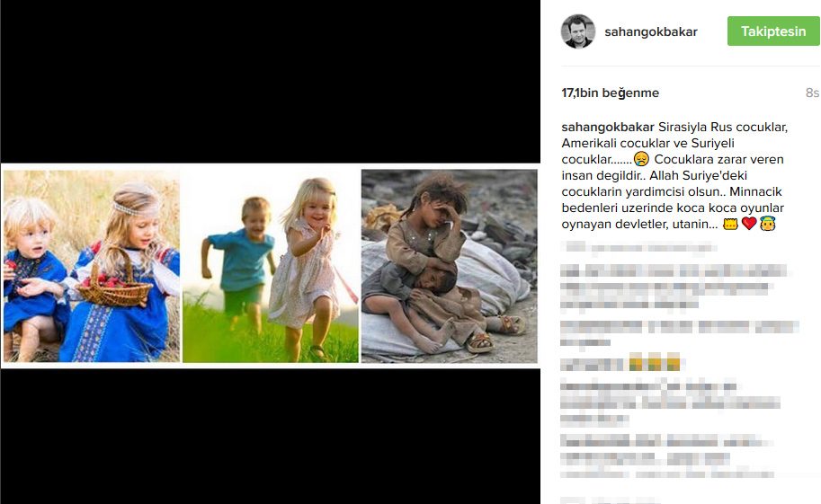Click the crown emoji in caption
This screenshot has height=504, width=821.
click(730, 224)
